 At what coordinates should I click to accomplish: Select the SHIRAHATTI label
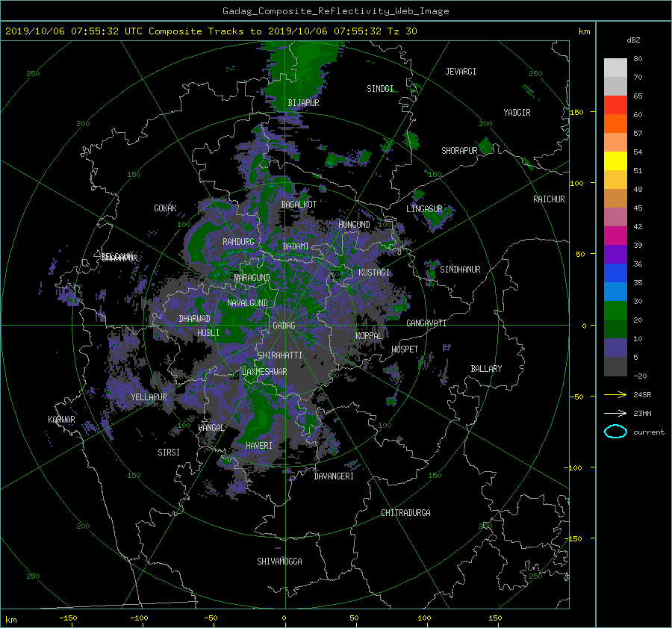[x=280, y=355]
